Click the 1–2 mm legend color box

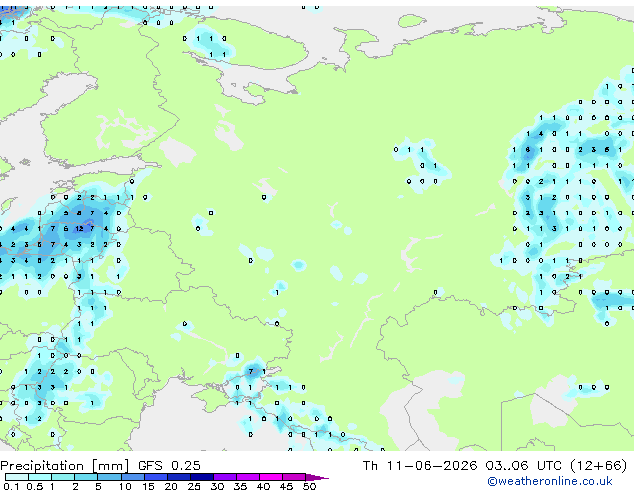(x=63, y=477)
